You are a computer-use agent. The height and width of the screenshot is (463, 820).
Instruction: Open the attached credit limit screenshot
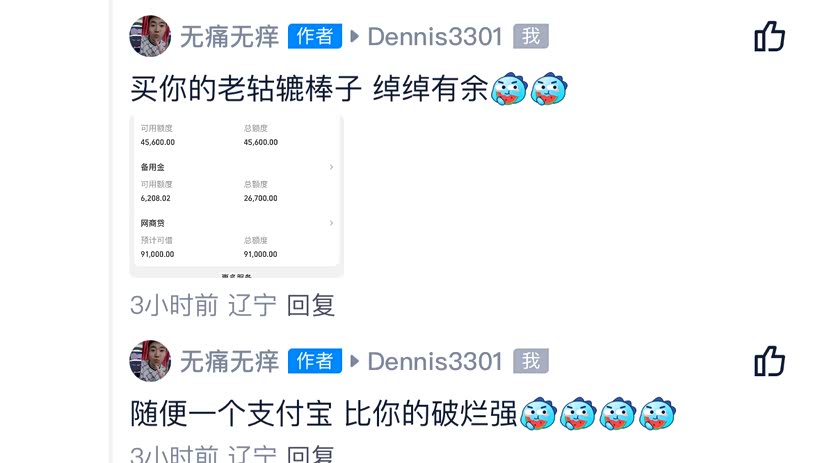[236, 196]
